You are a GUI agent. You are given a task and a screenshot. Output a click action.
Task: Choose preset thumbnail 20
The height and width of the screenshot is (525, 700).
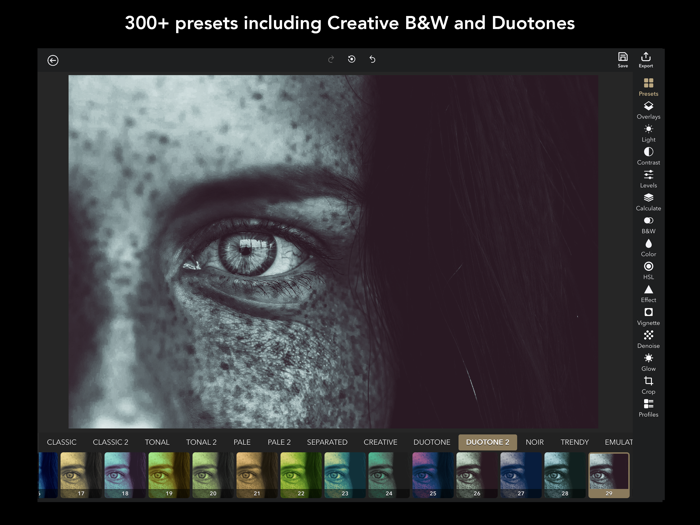click(213, 475)
